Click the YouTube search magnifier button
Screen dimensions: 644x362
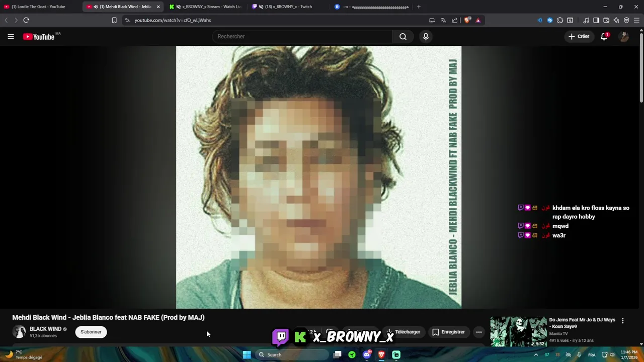[403, 36]
